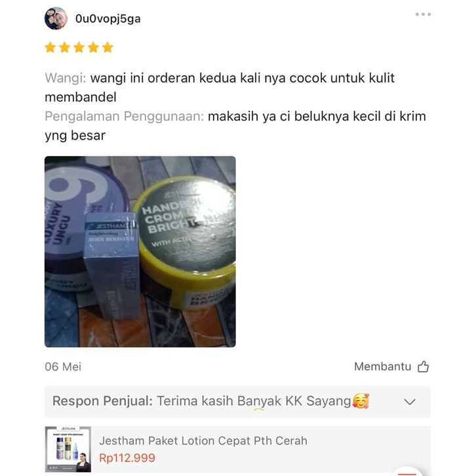Tap the fourth rating star
The width and height of the screenshot is (476, 476).
point(93,47)
